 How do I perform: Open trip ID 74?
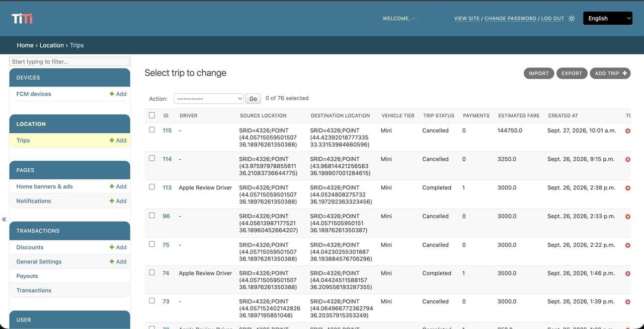tap(166, 273)
